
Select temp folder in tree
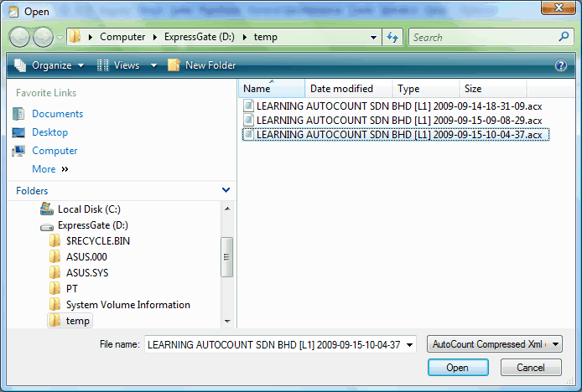(78, 321)
